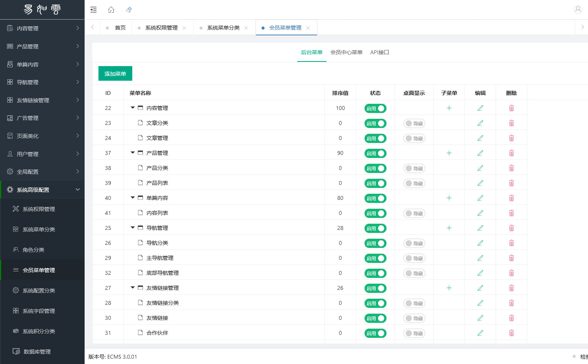Switch to the 会员中心菜单 tab
Viewport: 588px width, 364px height.
point(346,52)
